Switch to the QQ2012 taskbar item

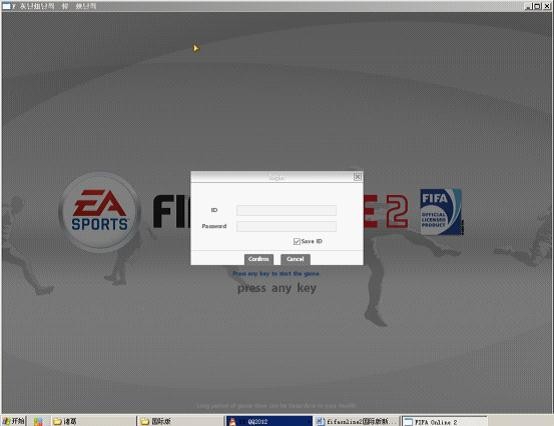click(269, 421)
